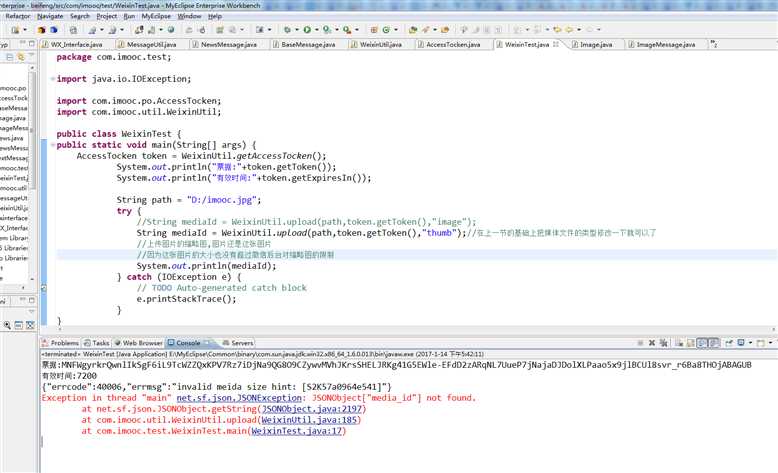Click the Collapse All icon in Package Explorer
This screenshot has height=473, width=778.
9,57
